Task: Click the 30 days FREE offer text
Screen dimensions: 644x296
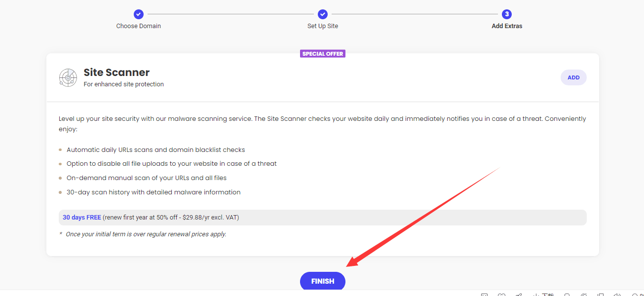Action: (82, 217)
